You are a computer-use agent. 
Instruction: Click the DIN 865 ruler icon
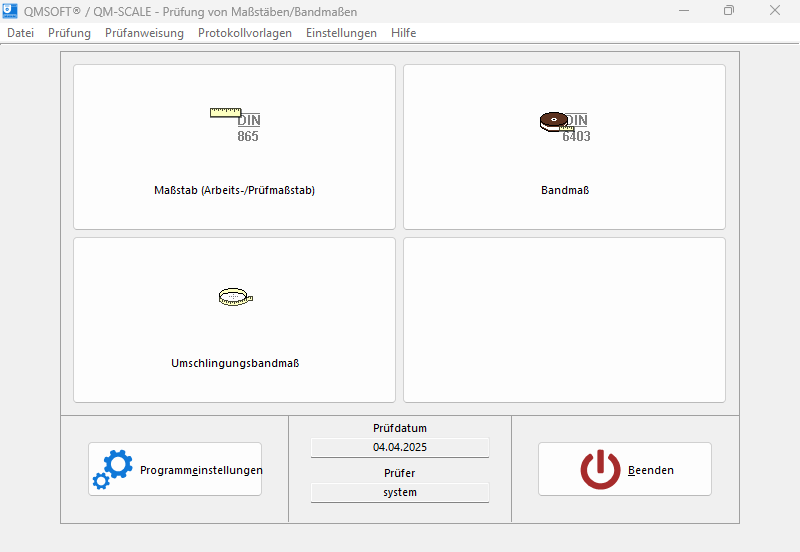tap(235, 125)
